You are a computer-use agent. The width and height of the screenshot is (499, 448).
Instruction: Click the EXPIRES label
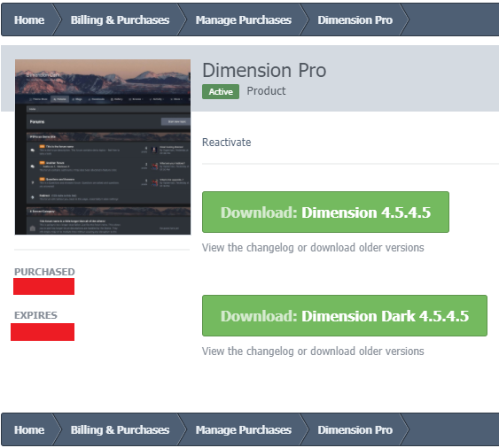[35, 315]
